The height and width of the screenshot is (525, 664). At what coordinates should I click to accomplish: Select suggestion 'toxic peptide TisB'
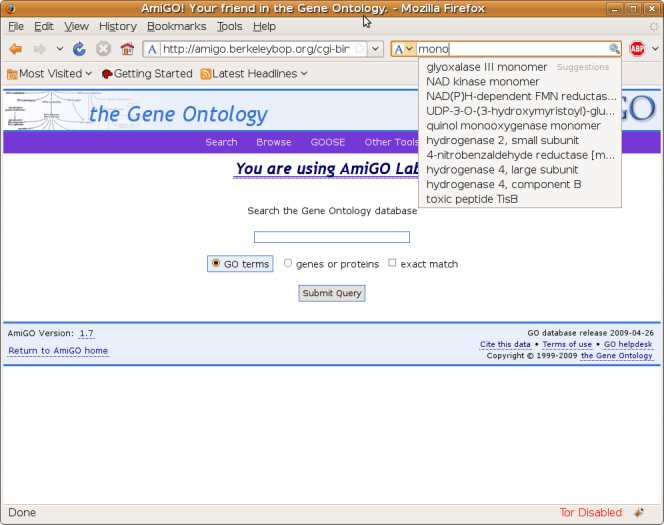(x=520, y=199)
